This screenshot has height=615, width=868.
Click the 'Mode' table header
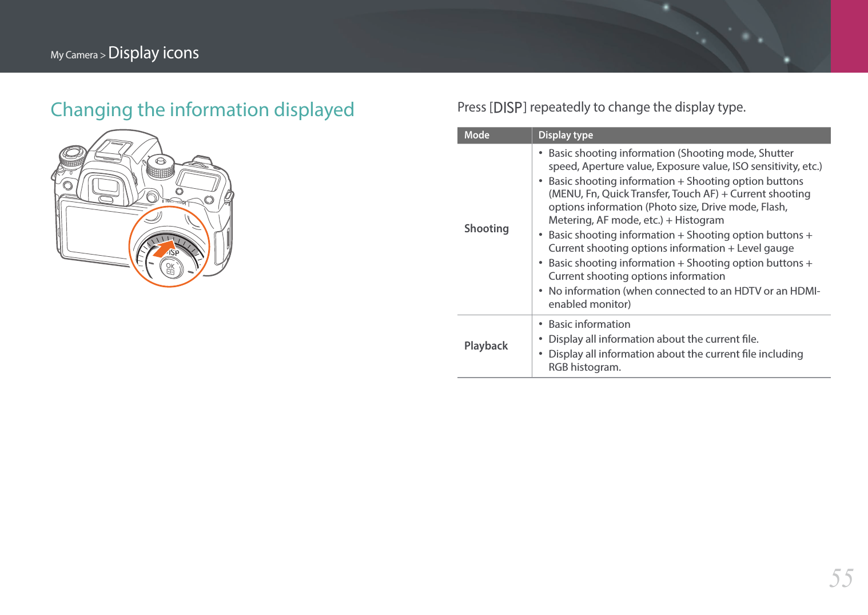(x=476, y=135)
